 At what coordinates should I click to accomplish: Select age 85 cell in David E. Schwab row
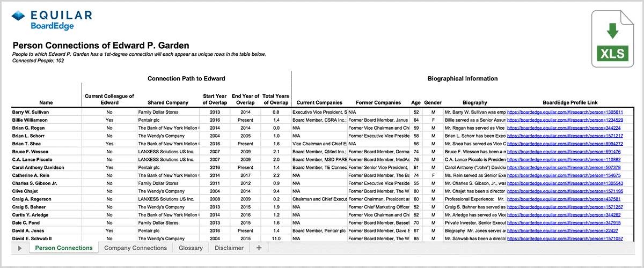click(416, 239)
